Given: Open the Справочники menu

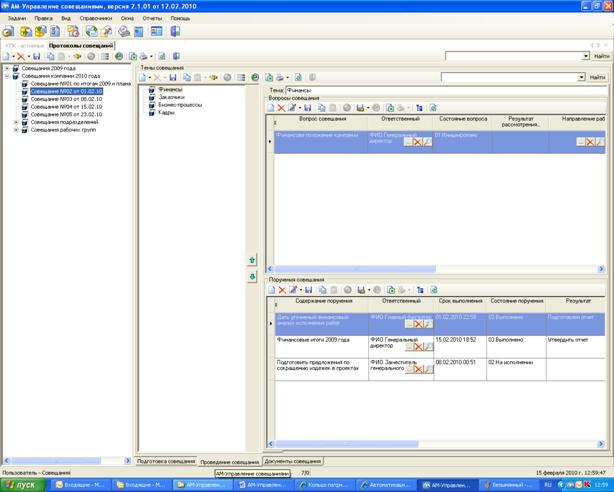Looking at the screenshot, I should click(x=97, y=18).
